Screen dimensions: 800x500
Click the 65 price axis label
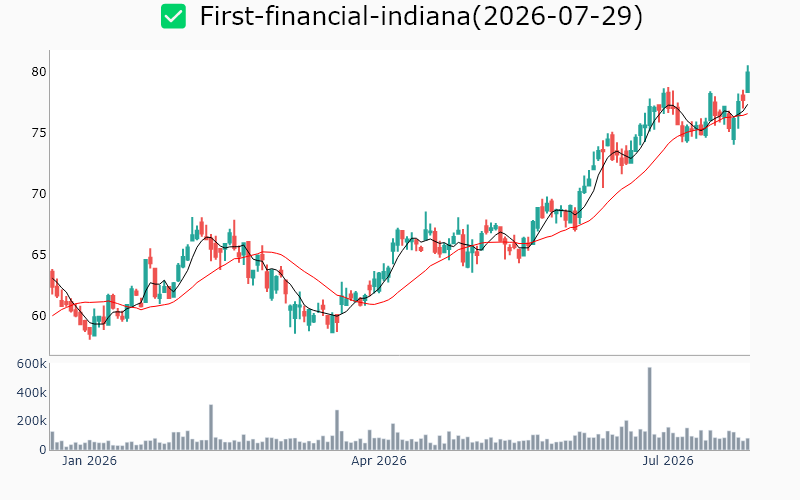39,255
